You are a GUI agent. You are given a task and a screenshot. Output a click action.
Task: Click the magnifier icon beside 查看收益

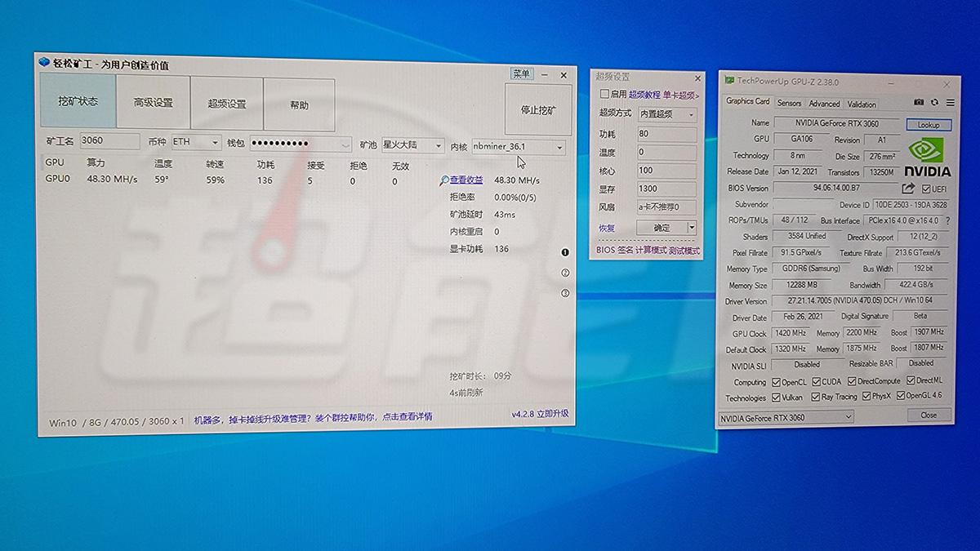pos(445,180)
